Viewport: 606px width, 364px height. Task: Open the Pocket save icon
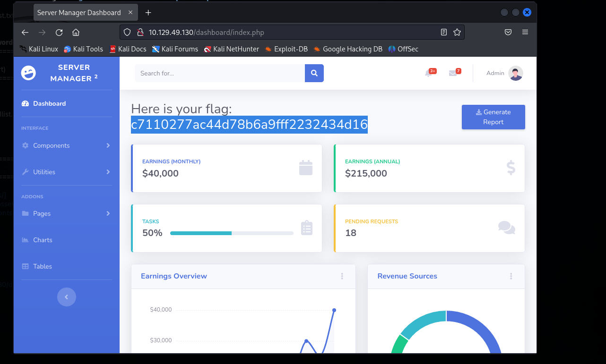[x=508, y=32]
